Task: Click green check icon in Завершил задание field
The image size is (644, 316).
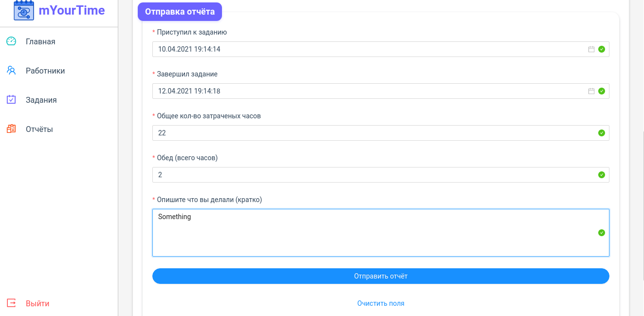Action: coord(602,91)
